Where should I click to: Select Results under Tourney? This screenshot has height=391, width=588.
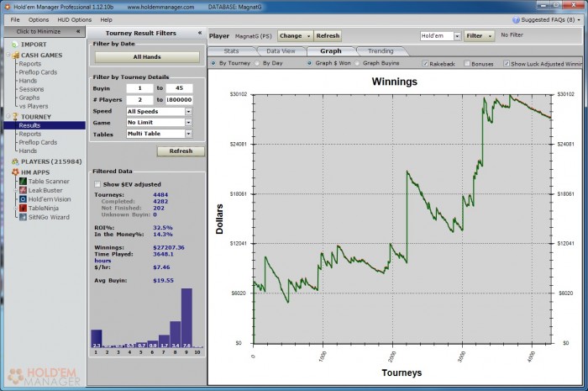(x=29, y=125)
